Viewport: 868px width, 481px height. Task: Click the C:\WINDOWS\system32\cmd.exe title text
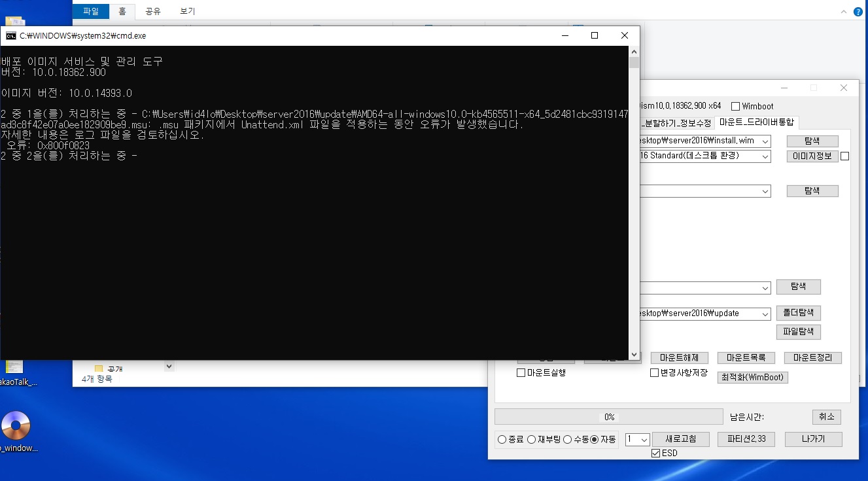(83, 36)
